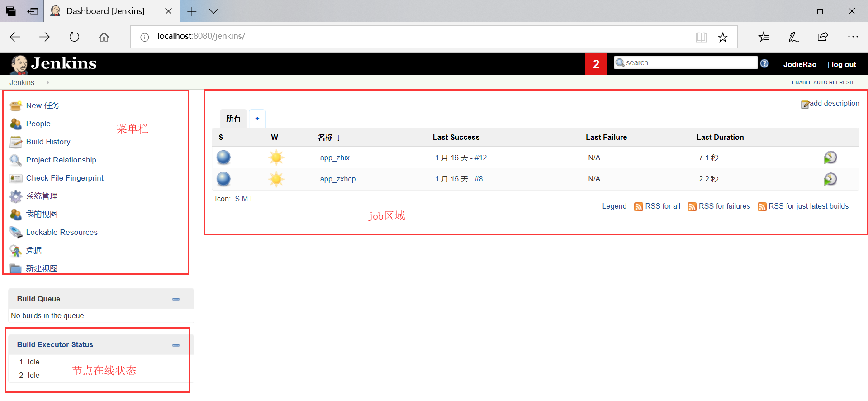868x401 pixels.
Task: Open the app_zhix job link
Action: [335, 158]
